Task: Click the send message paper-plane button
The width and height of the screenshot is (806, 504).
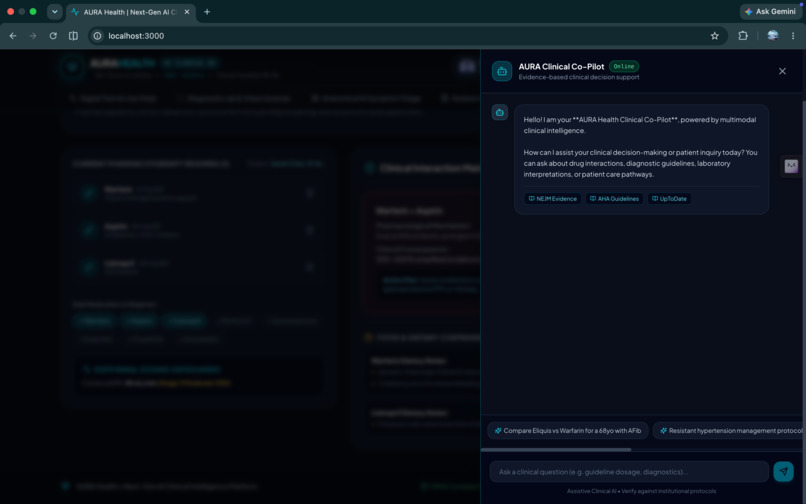Action: 783,471
